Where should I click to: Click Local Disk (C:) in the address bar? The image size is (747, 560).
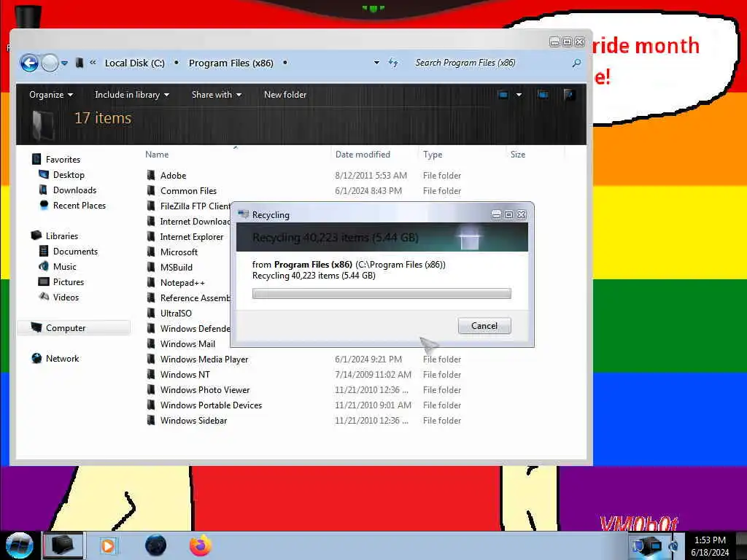(x=134, y=63)
